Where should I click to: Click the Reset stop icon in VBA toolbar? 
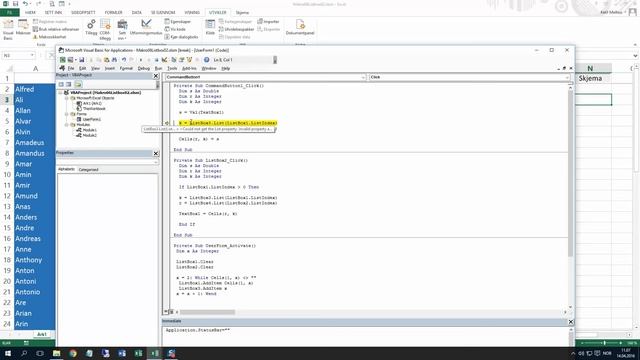tap(156, 60)
